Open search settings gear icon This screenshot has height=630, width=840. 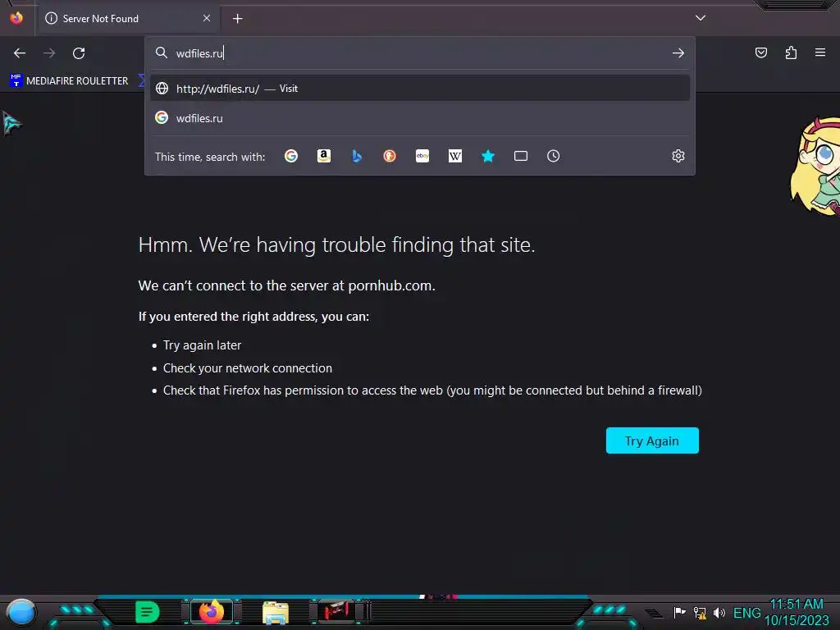[x=678, y=156]
